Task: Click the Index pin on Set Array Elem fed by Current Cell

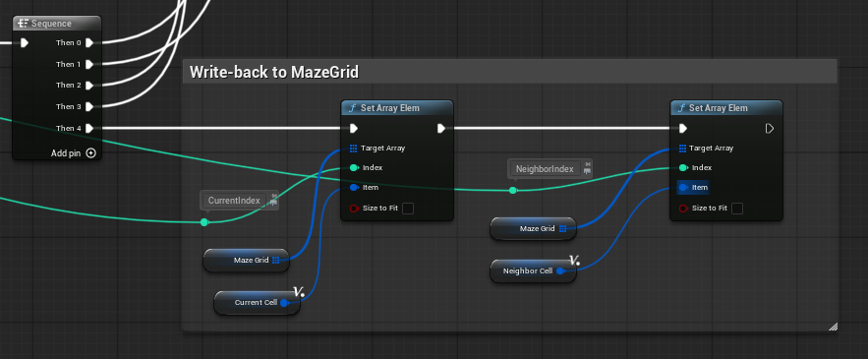Action: point(354,168)
